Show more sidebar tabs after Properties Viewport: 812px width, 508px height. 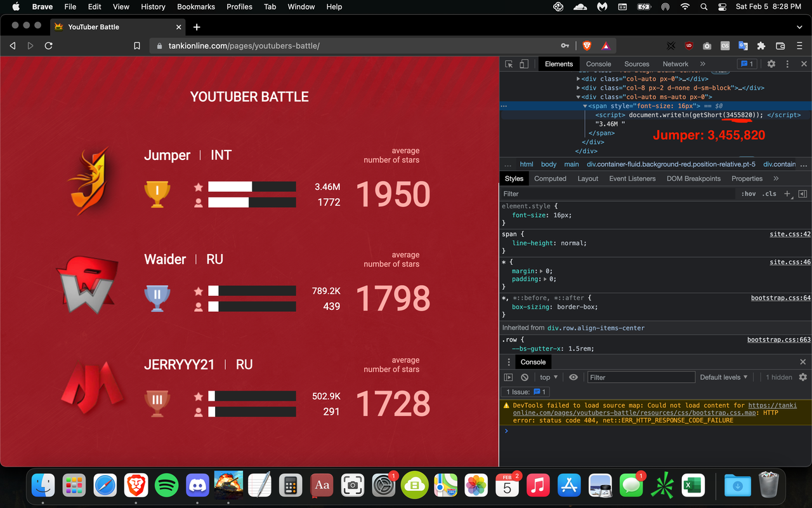[x=775, y=178]
